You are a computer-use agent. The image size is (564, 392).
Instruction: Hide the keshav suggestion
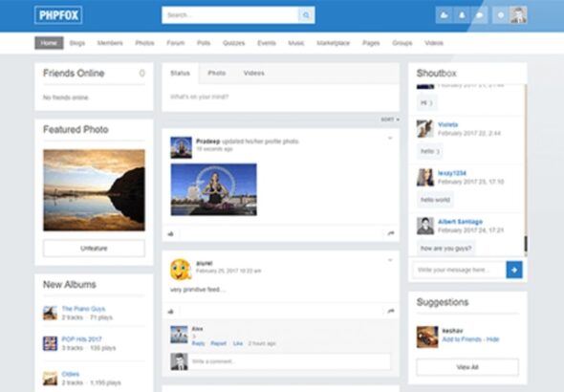(x=492, y=339)
